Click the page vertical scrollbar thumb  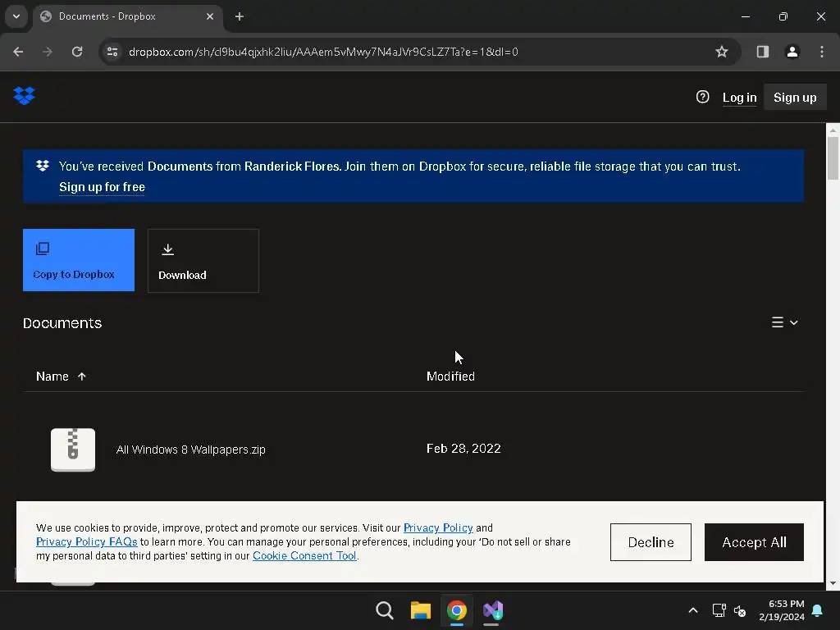833,158
